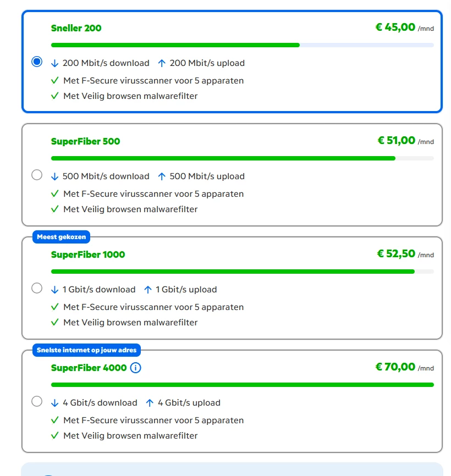
Task: Click the F-Secure checkmark in the Sneller 200 card
Action: point(54,80)
